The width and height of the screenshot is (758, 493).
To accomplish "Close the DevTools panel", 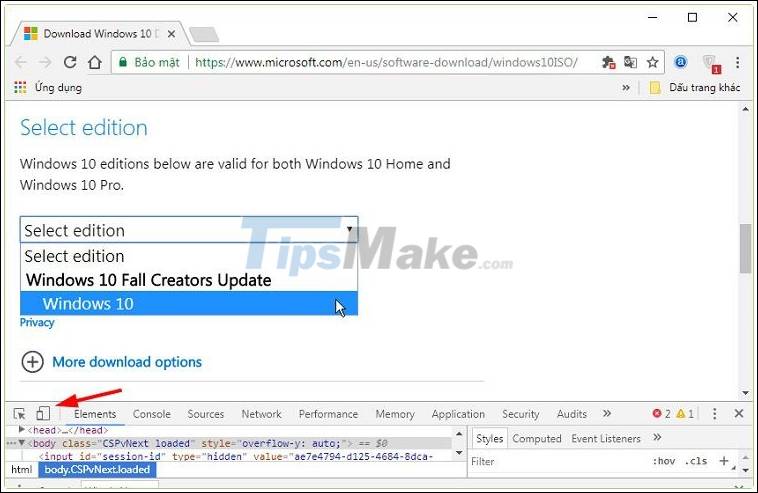I will (739, 413).
